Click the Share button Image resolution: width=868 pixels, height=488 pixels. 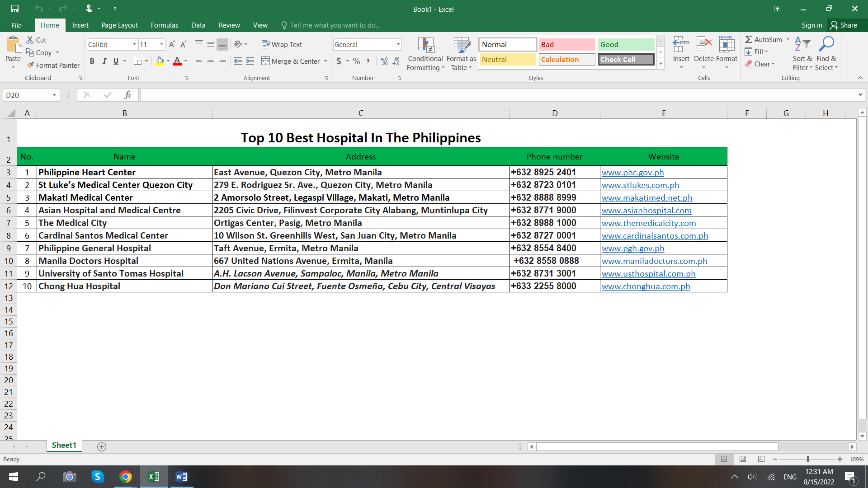coord(844,25)
